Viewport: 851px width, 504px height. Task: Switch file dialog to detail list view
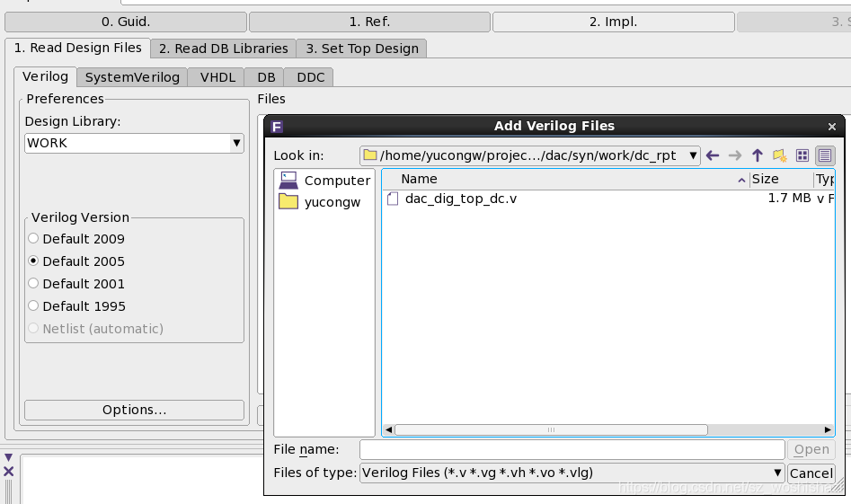[825, 155]
